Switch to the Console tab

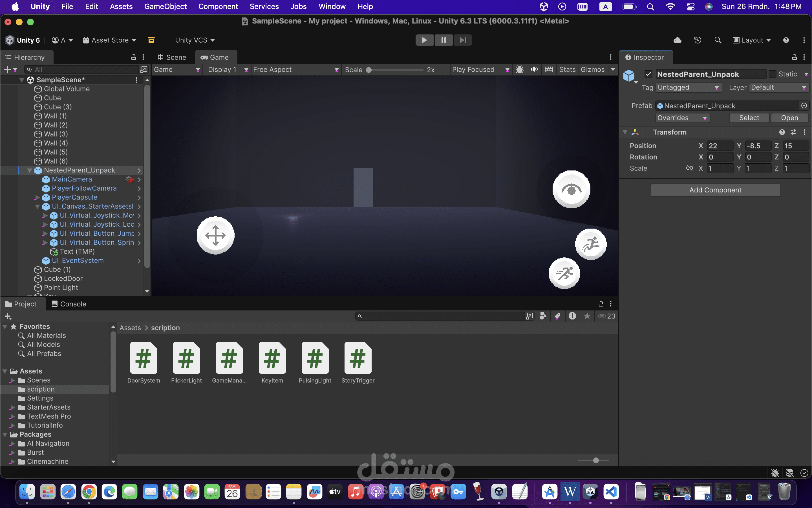click(x=69, y=304)
